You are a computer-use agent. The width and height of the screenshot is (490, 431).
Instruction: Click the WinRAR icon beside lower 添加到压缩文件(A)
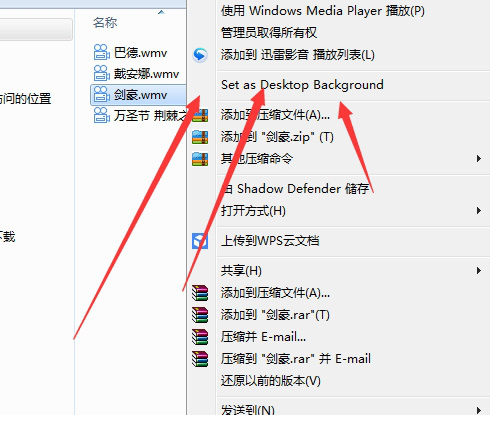pyautogui.click(x=200, y=293)
